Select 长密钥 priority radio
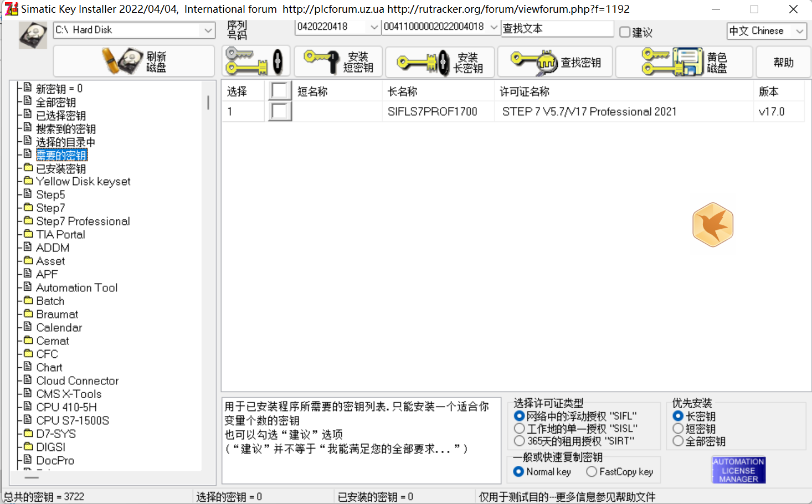 click(678, 416)
